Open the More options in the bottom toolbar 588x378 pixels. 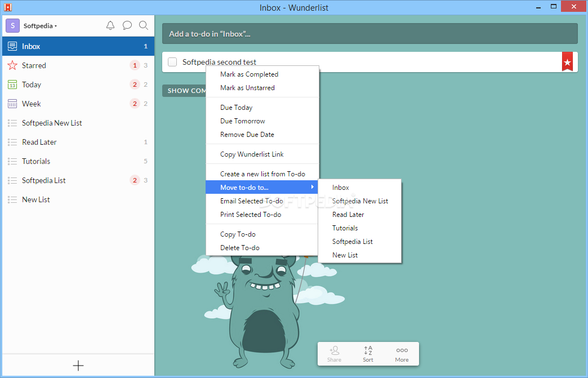click(x=402, y=354)
